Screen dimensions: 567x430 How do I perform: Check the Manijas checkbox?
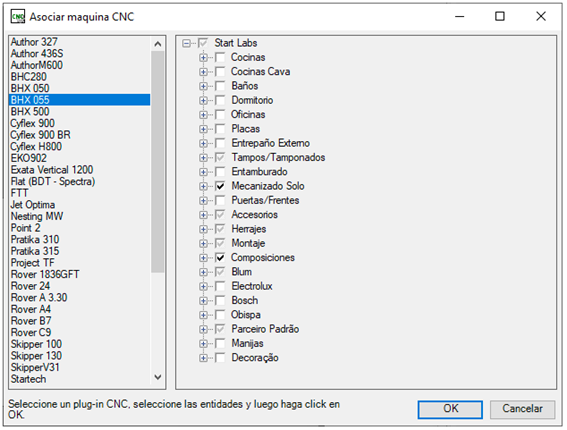point(220,343)
